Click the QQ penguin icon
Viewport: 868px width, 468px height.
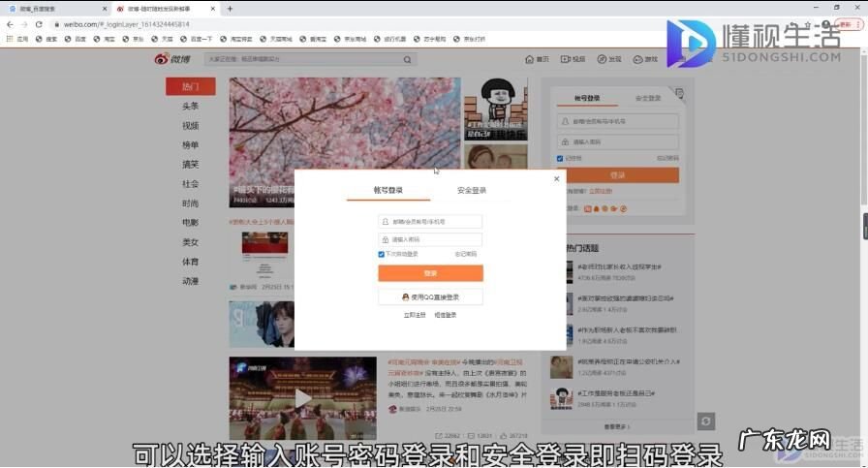pyautogui.click(x=405, y=296)
